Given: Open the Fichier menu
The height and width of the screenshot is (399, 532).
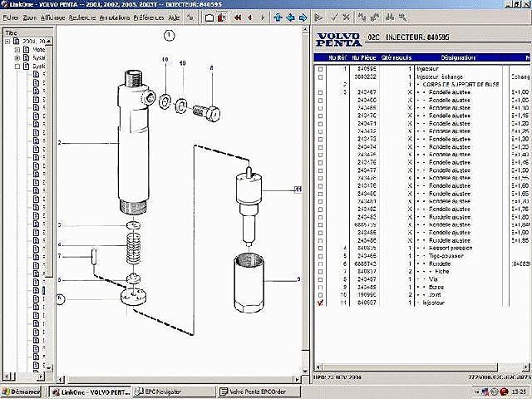Looking at the screenshot, I should [x=11, y=17].
